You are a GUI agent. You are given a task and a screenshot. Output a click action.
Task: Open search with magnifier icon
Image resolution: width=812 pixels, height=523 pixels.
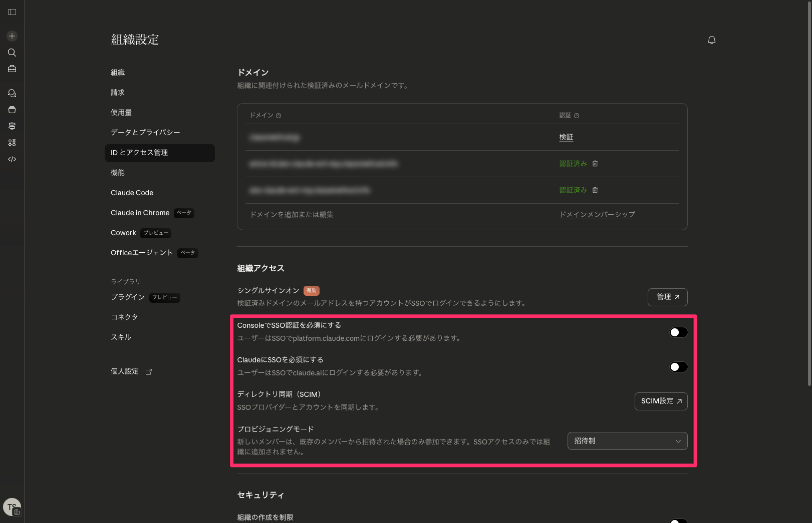(x=12, y=53)
